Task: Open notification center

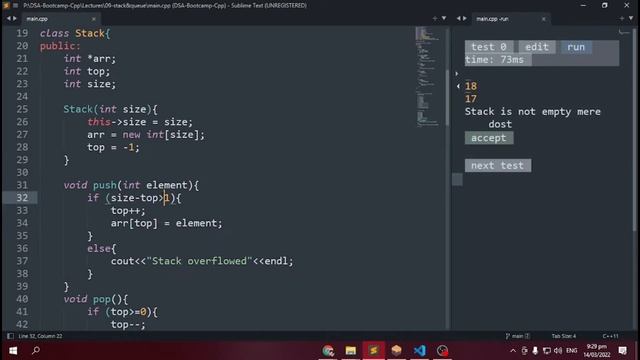Action: pos(622,351)
